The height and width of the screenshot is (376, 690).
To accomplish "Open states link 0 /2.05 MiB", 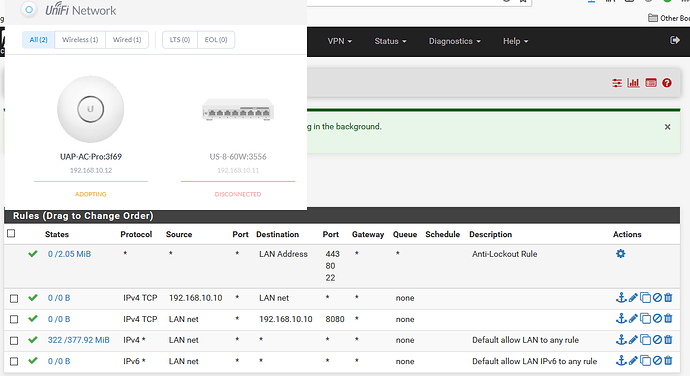I will [70, 254].
